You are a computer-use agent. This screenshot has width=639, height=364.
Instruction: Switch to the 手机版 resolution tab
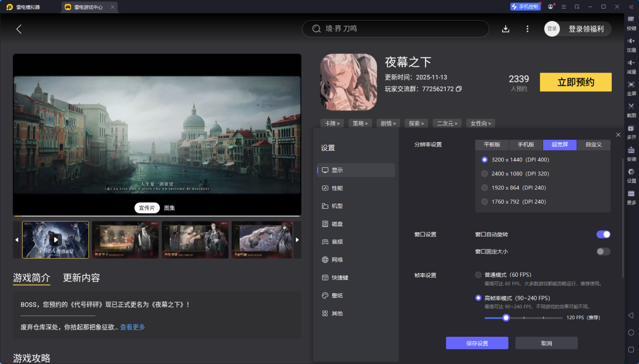coord(525,145)
